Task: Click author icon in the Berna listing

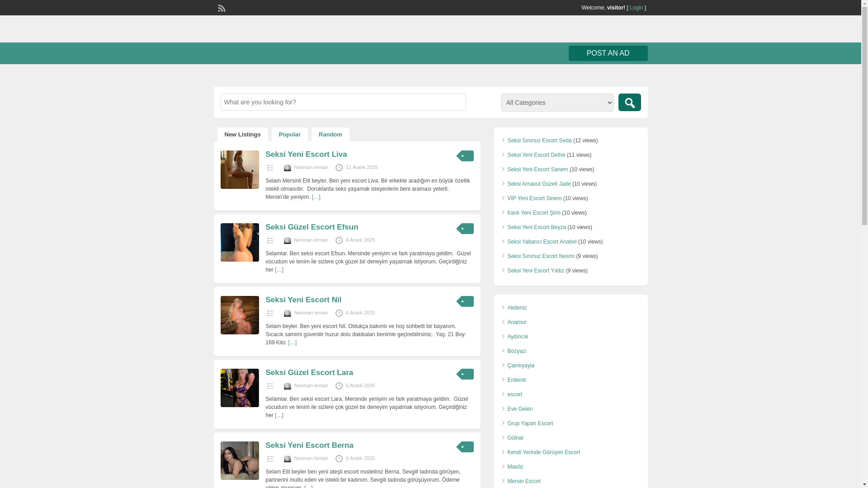Action: 287,459
